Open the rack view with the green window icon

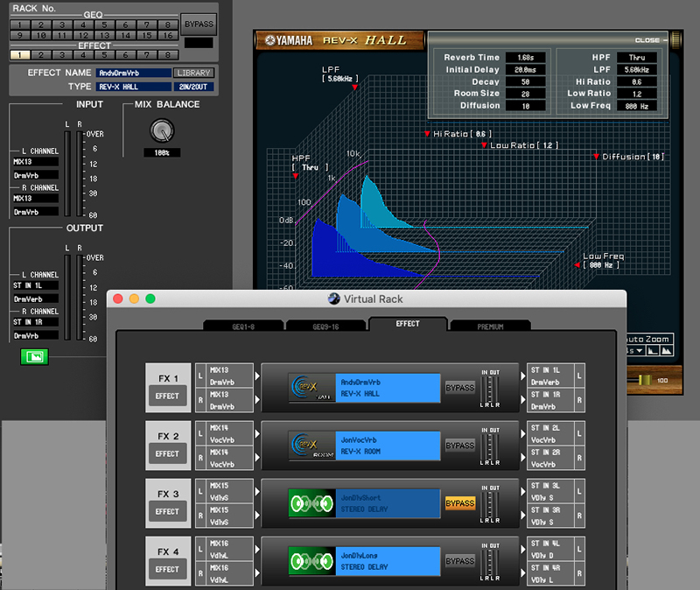34,356
